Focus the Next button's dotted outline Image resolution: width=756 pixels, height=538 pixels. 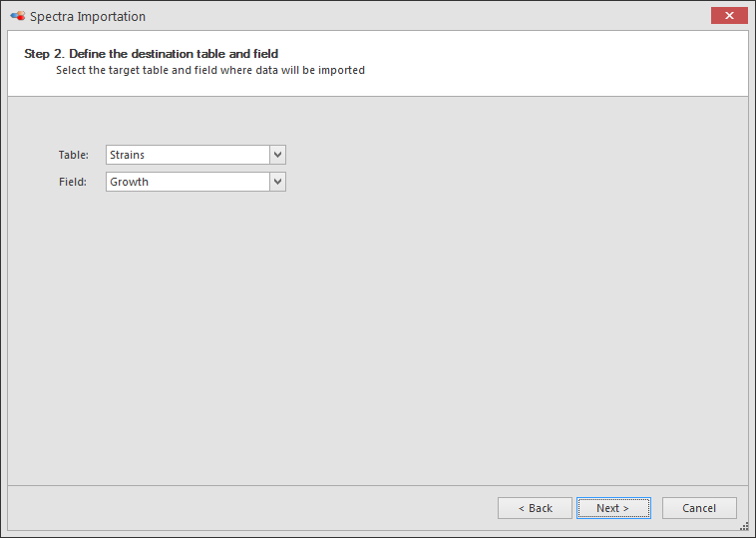[613, 508]
